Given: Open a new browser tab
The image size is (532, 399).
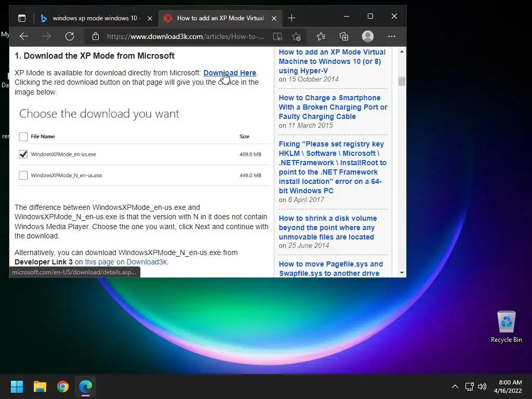Looking at the screenshot, I should [291, 18].
